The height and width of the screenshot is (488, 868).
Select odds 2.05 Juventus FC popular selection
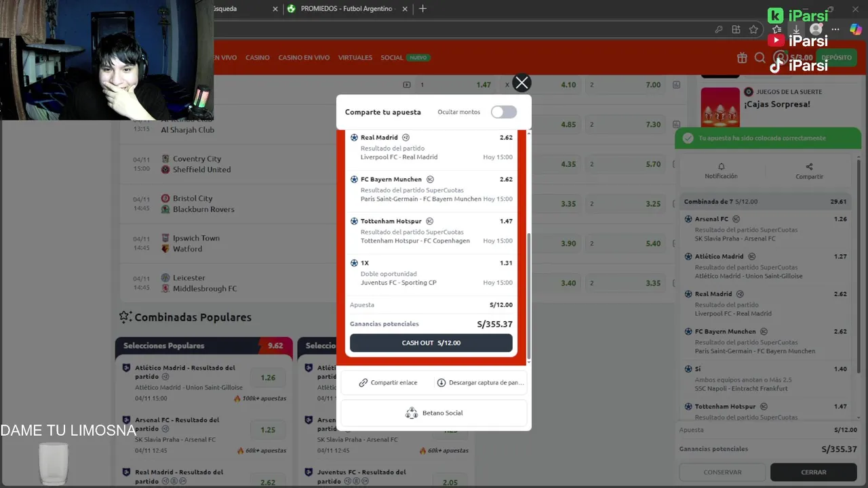point(450,482)
